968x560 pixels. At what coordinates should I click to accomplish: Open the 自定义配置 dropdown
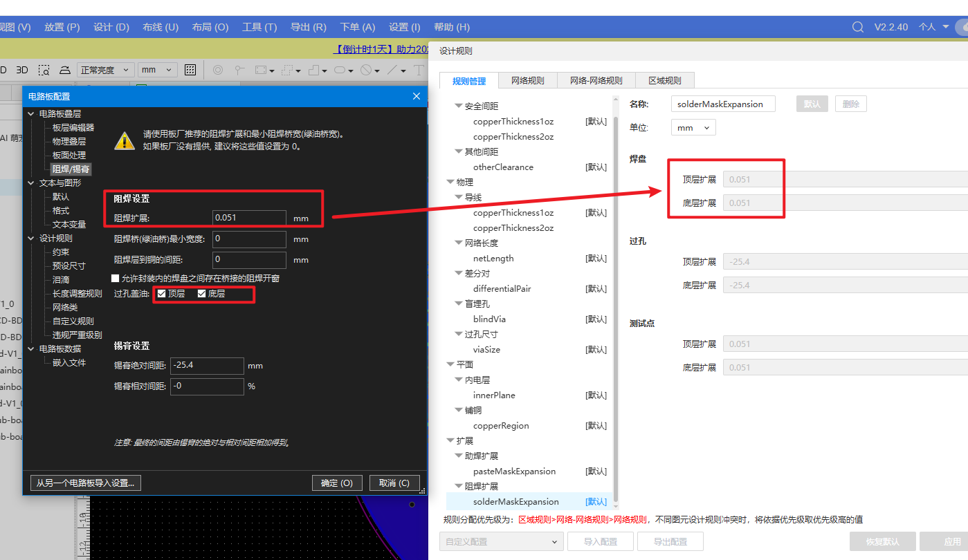click(501, 541)
